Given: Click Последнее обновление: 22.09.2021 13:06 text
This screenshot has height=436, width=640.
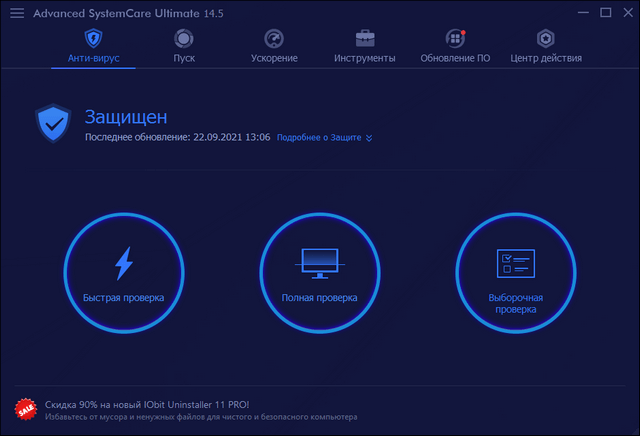Looking at the screenshot, I should [x=178, y=137].
